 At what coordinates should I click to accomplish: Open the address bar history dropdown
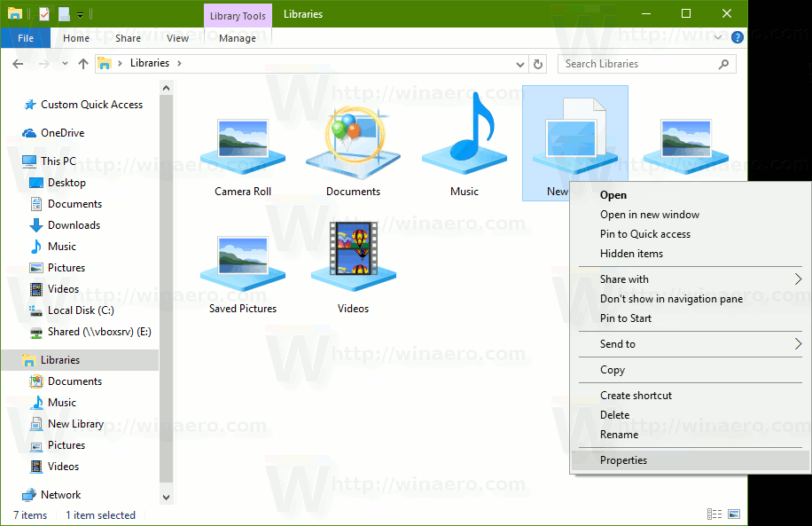[520, 63]
